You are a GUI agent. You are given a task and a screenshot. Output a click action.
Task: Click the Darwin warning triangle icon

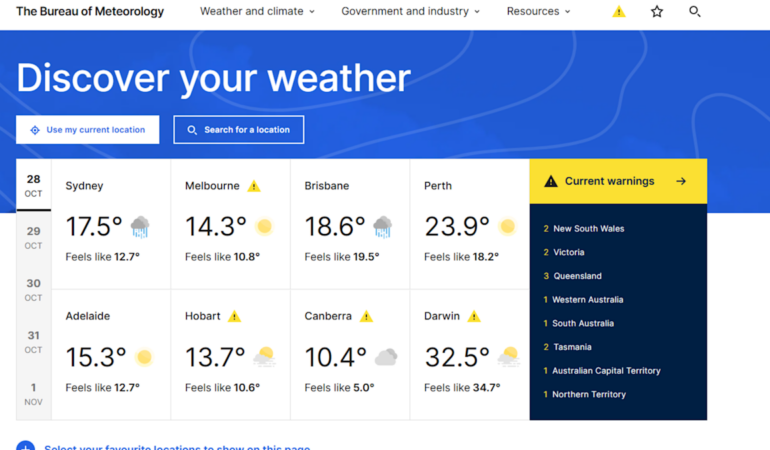click(x=474, y=316)
